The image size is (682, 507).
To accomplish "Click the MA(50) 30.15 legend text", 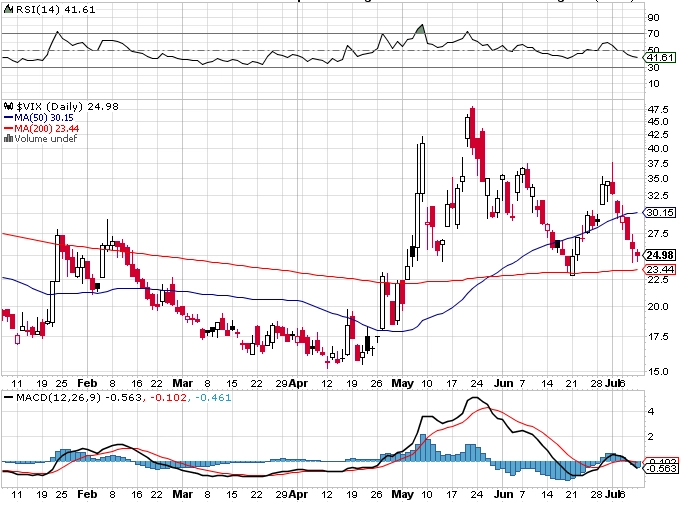I will pos(40,117).
